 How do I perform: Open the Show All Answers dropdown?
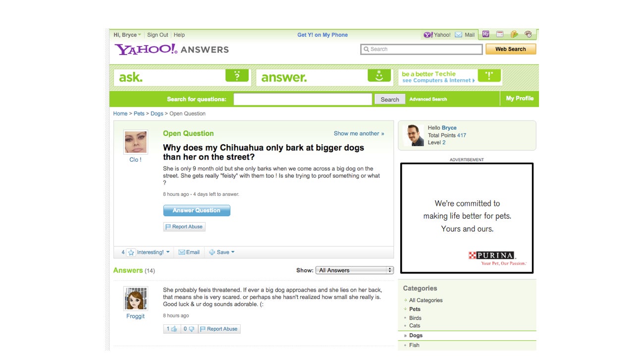(354, 270)
